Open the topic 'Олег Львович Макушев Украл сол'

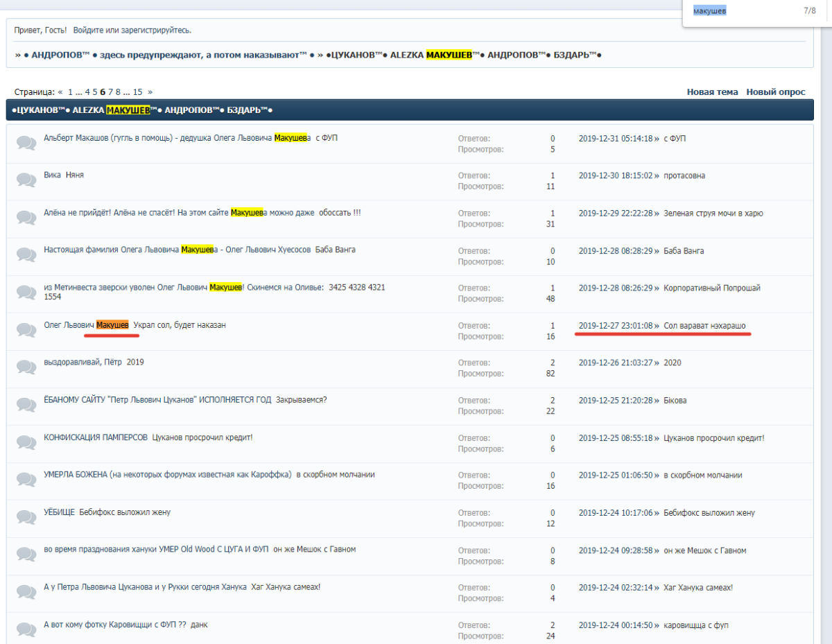(x=135, y=325)
